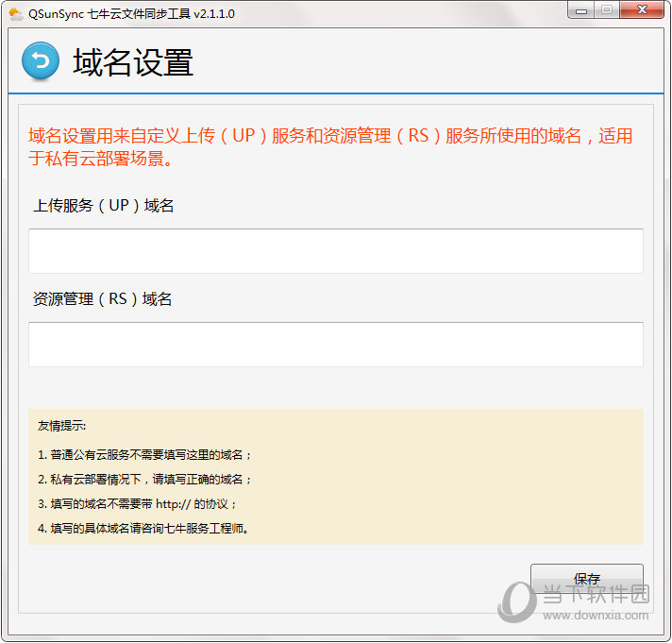This screenshot has width=672, height=643.
Task: Select the 域名设置 page heading
Action: [x=133, y=62]
